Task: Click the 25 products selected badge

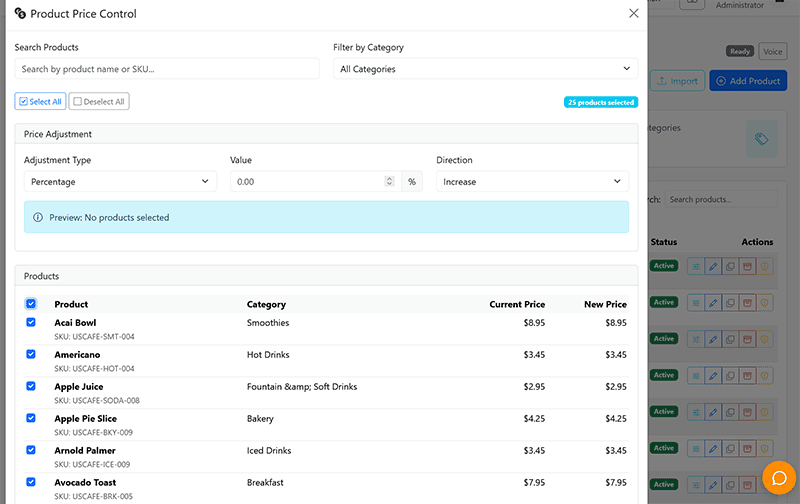Action: click(601, 103)
